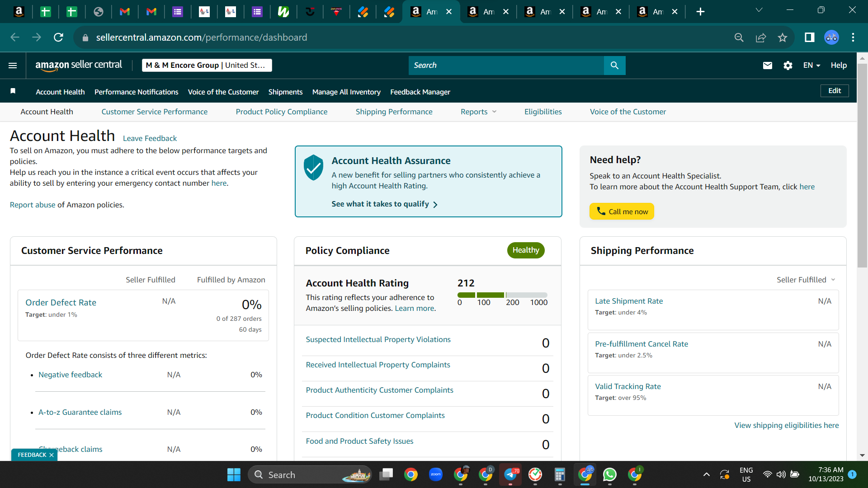Open the settings gear icon

(x=788, y=66)
